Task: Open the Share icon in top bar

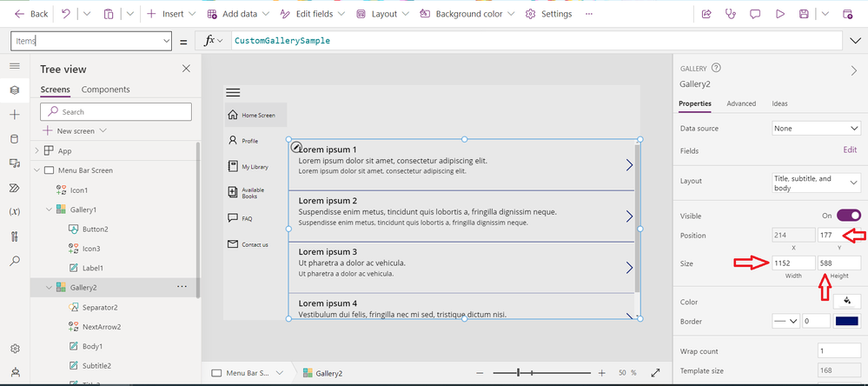Action: (706, 14)
